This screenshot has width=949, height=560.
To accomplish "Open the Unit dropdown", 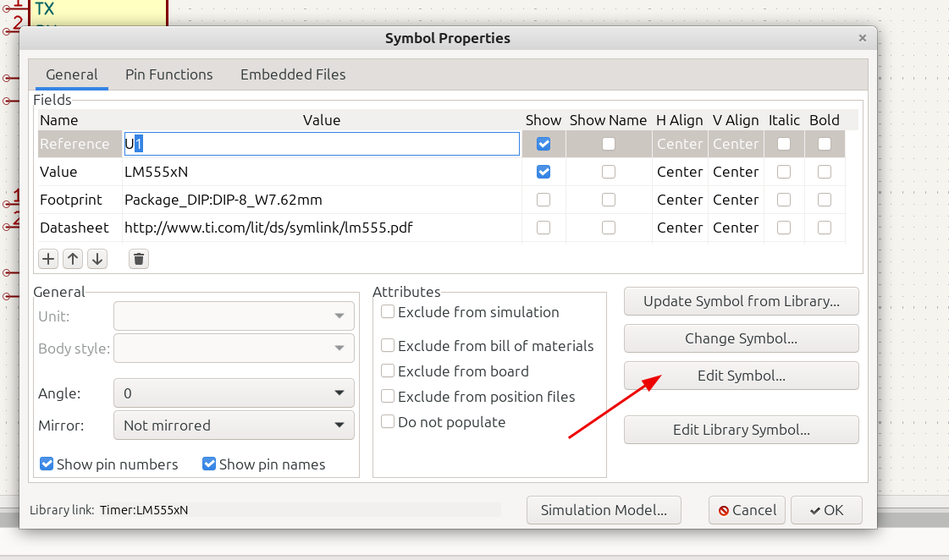I will 234,316.
